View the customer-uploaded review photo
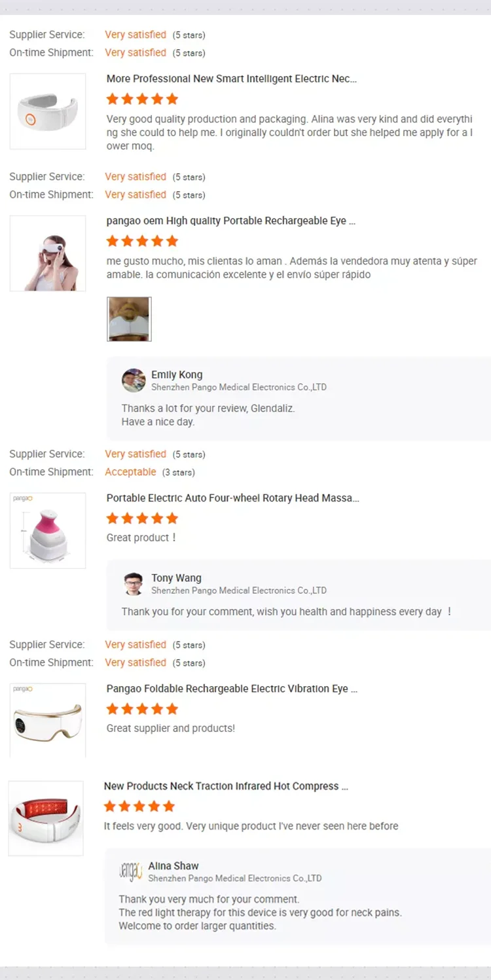 (129, 319)
